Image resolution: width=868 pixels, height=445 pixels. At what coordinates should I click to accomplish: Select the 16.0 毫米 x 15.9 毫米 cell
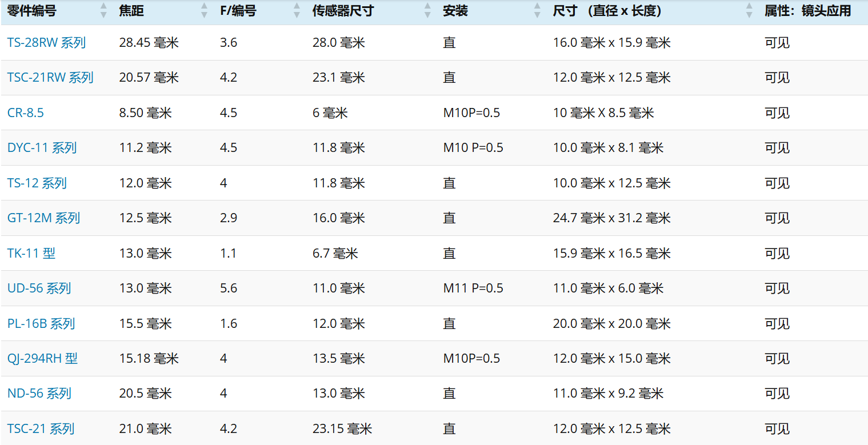(611, 42)
